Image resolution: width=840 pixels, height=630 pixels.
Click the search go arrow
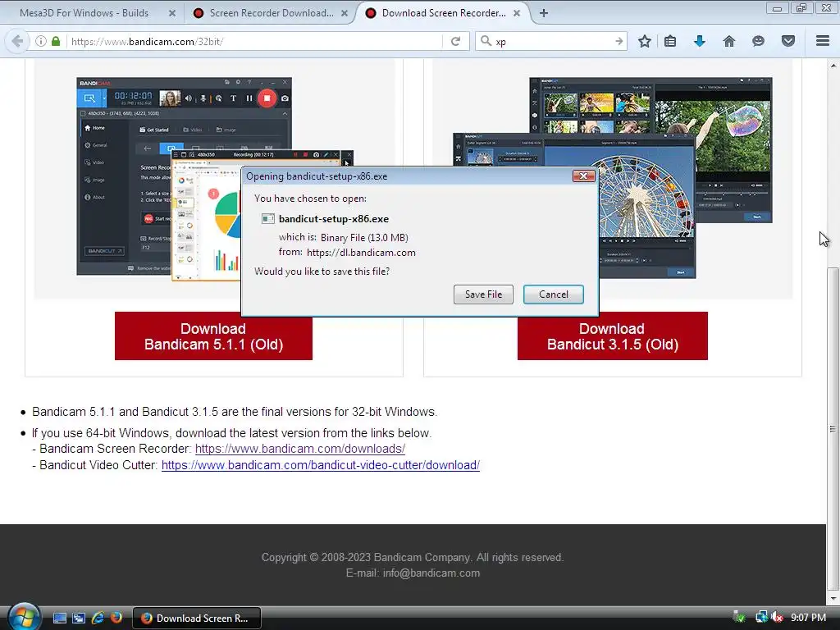pyautogui.click(x=619, y=41)
